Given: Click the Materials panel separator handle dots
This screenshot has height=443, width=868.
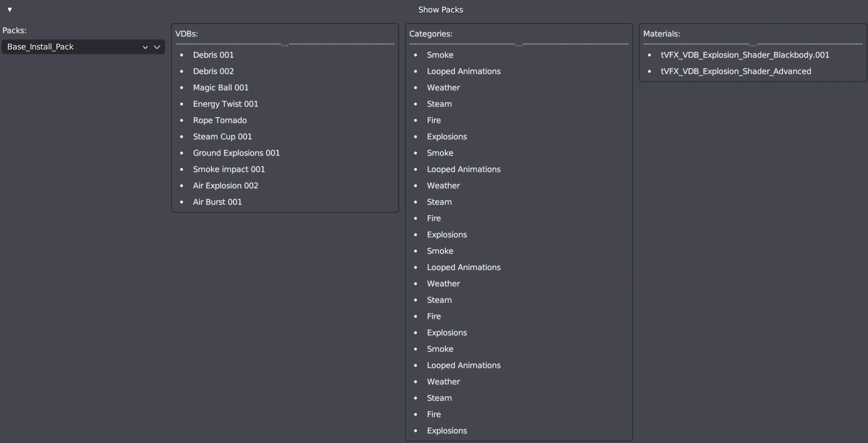Looking at the screenshot, I should pos(753,45).
